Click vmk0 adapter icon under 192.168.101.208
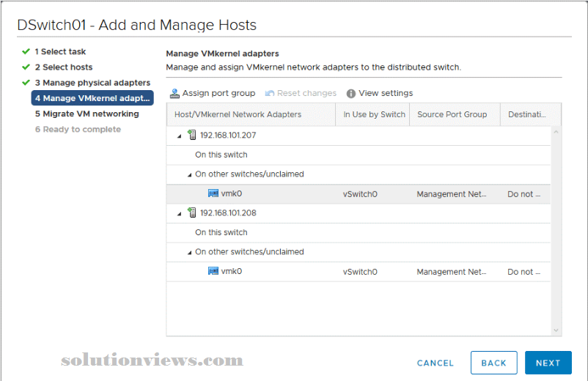 pyautogui.click(x=213, y=271)
